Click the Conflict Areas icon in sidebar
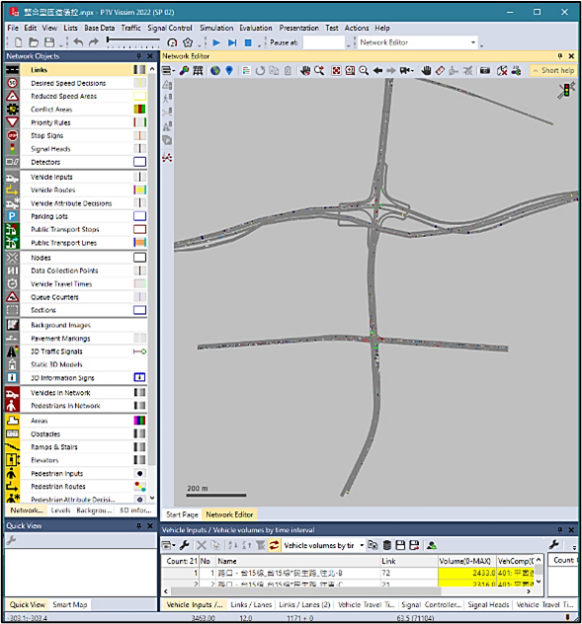Viewport: 582px width, 624px height. [12, 109]
